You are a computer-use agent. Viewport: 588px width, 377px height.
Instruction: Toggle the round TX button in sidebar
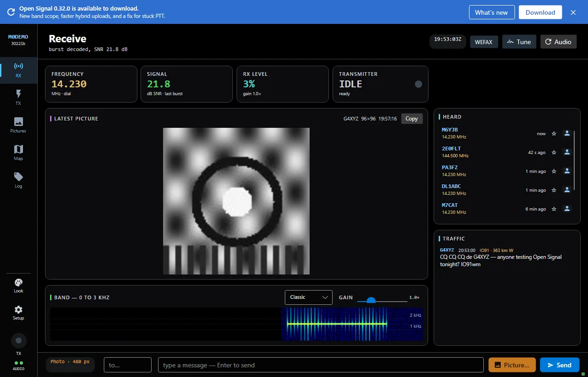click(x=18, y=341)
